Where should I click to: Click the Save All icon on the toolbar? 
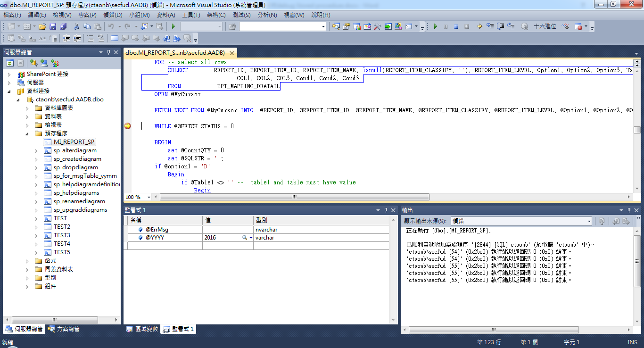coord(64,26)
